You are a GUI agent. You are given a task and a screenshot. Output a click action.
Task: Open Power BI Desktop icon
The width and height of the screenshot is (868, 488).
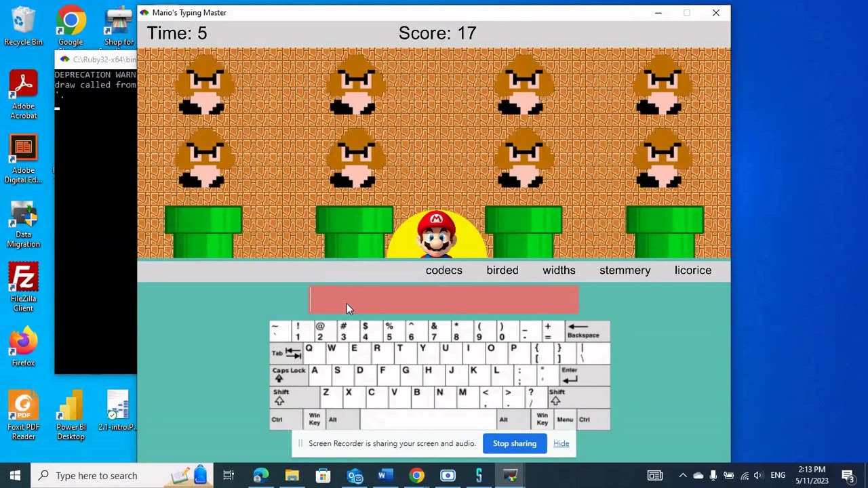point(71,416)
